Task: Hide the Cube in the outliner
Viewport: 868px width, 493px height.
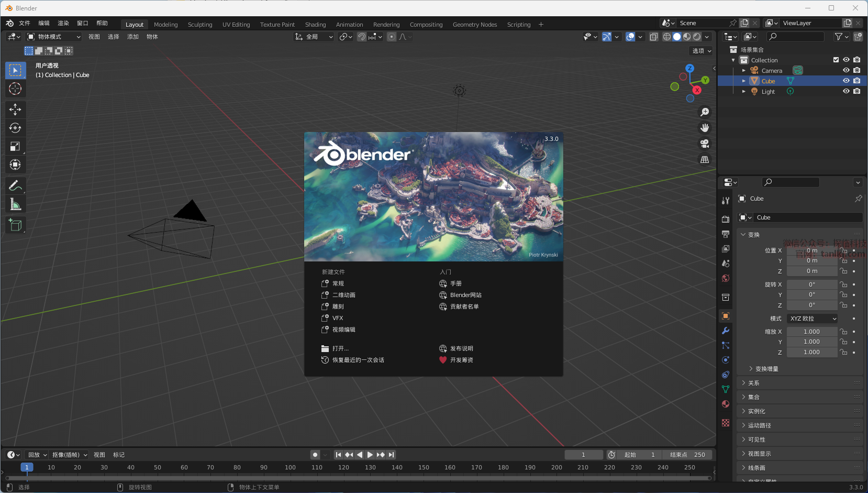Action: [846, 81]
